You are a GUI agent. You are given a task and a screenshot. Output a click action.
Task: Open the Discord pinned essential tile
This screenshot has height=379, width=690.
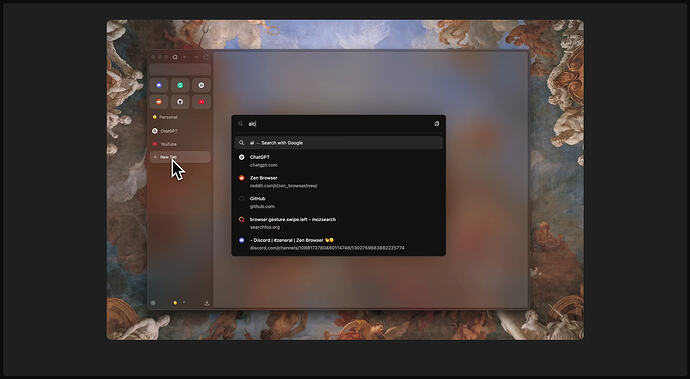pyautogui.click(x=159, y=85)
